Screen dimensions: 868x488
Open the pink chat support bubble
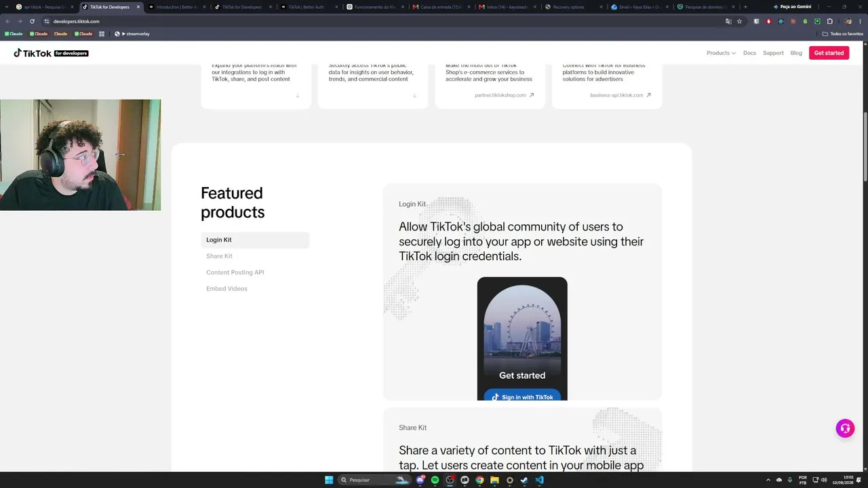(x=845, y=428)
